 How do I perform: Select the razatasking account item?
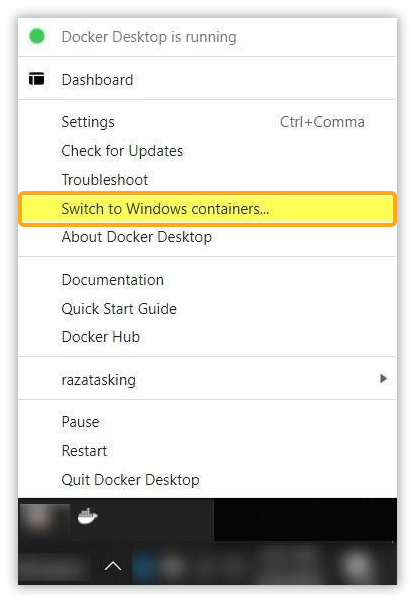tap(207, 380)
